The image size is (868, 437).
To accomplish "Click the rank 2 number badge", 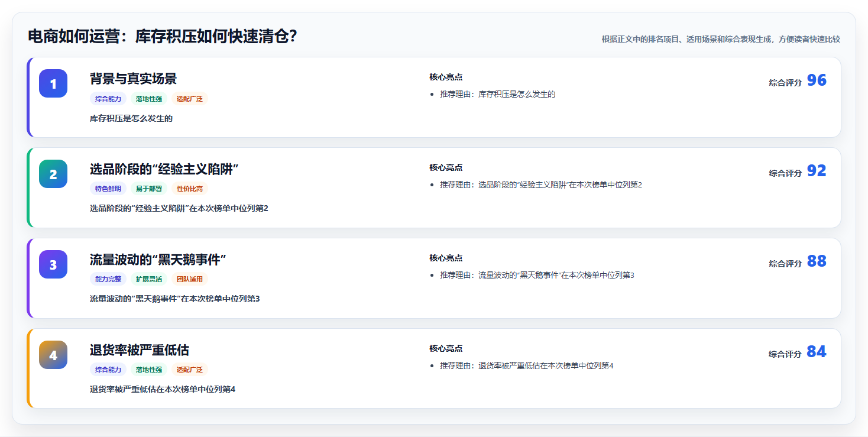I will (53, 174).
